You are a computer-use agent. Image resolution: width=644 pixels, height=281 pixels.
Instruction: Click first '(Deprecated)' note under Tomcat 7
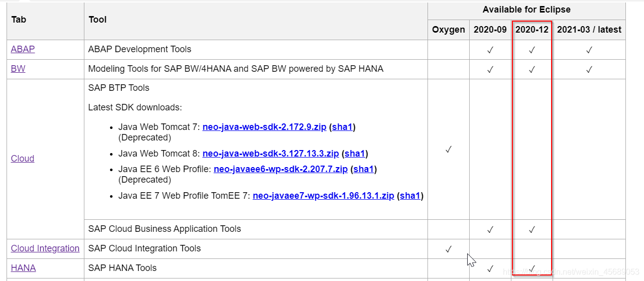145,137
